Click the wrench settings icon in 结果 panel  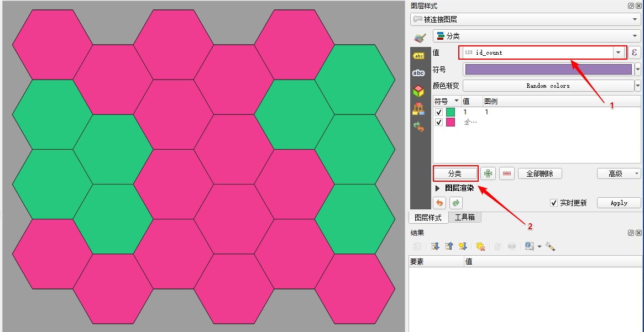[x=550, y=246]
